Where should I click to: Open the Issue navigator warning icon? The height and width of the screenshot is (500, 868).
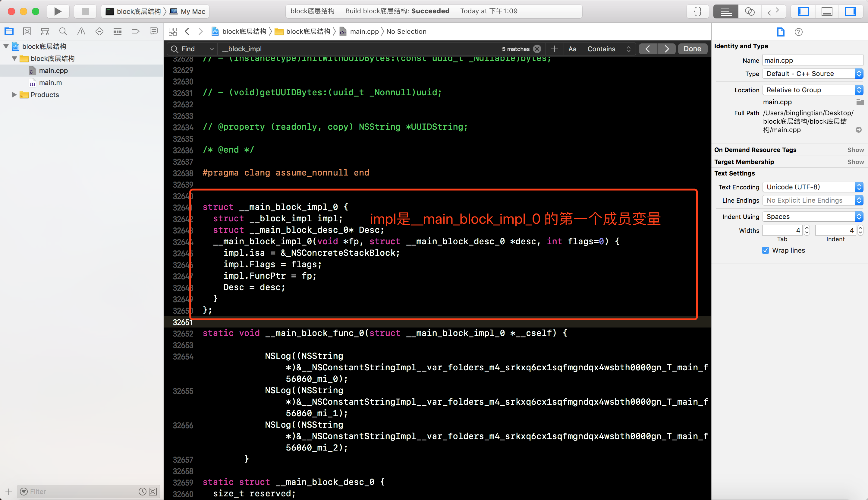(x=81, y=32)
